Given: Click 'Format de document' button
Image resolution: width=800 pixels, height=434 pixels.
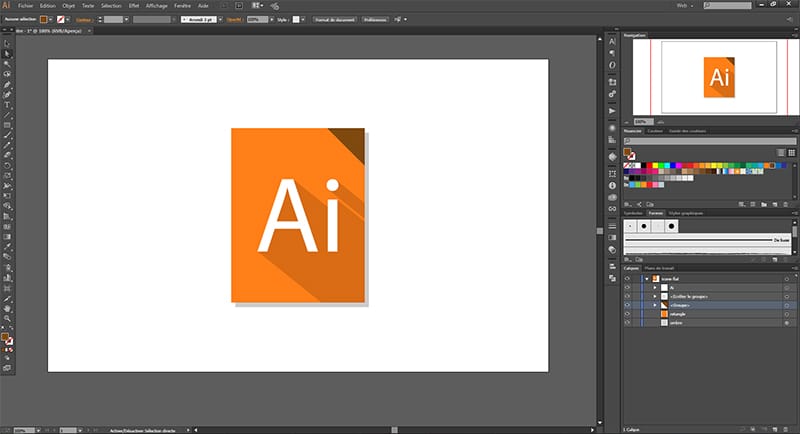Looking at the screenshot, I should (335, 19).
